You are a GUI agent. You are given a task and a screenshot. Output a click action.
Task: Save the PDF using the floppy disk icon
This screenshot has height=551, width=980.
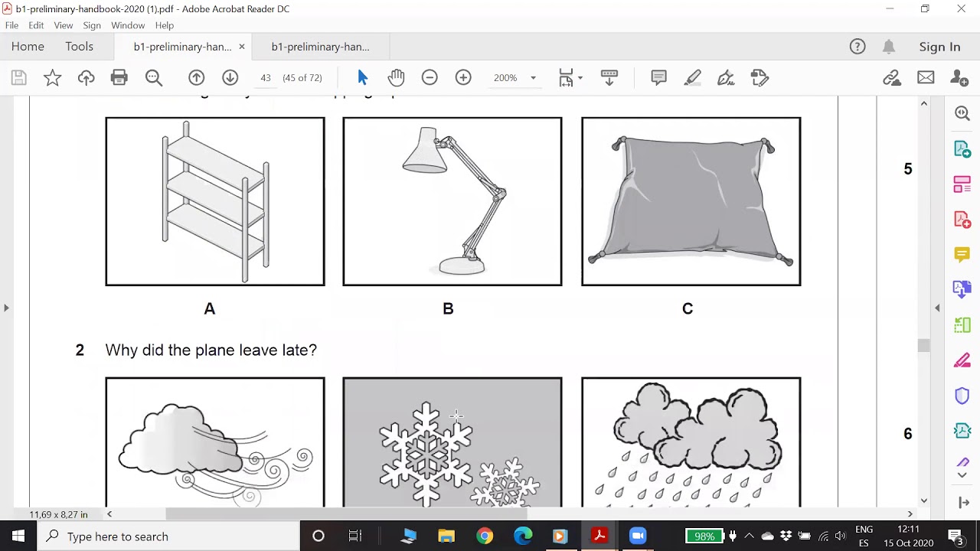tap(19, 77)
